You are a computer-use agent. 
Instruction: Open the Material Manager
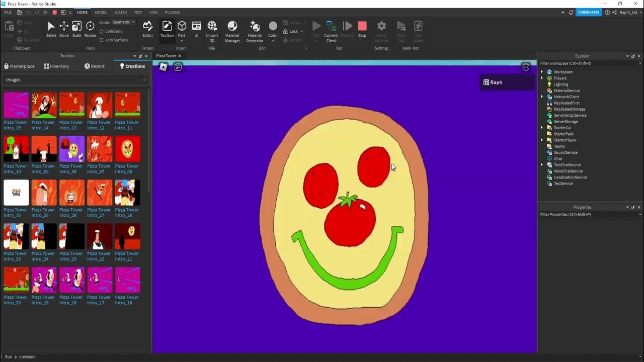coord(232,31)
